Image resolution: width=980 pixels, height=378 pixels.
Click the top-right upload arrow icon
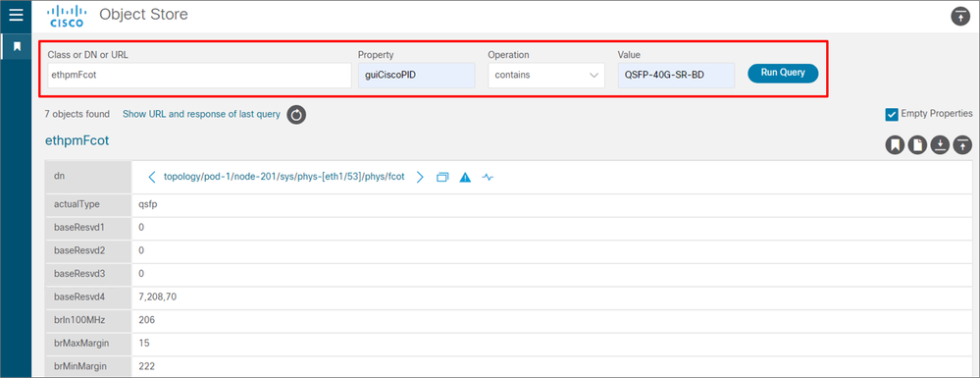(x=959, y=17)
